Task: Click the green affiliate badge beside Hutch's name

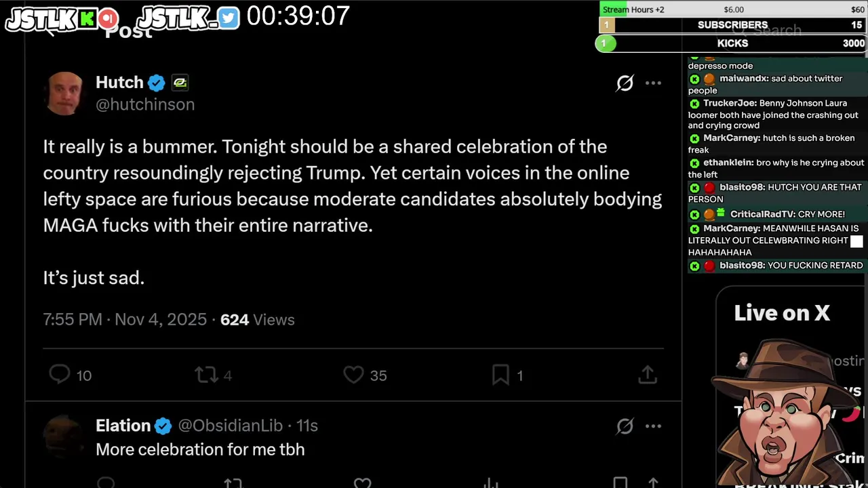Action: [180, 83]
